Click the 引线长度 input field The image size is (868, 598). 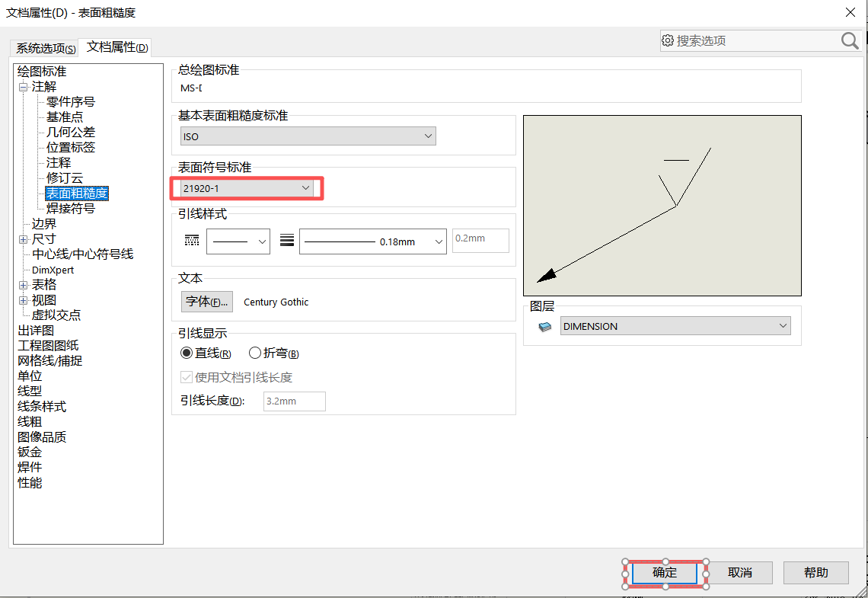[x=295, y=401]
